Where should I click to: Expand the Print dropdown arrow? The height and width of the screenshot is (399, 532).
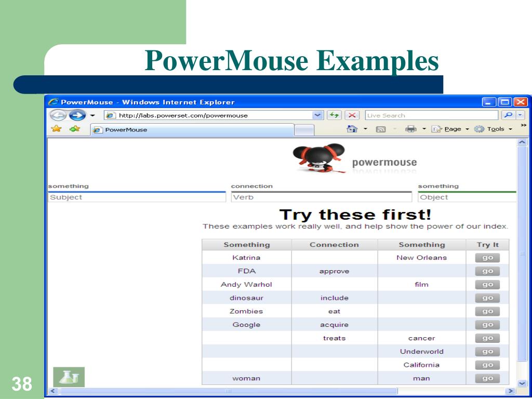pos(424,129)
